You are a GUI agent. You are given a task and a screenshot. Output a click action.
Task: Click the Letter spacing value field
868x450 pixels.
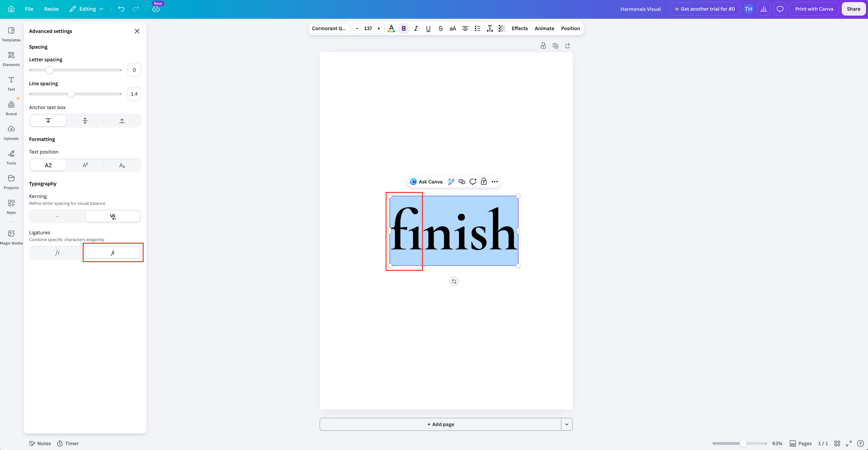click(134, 70)
